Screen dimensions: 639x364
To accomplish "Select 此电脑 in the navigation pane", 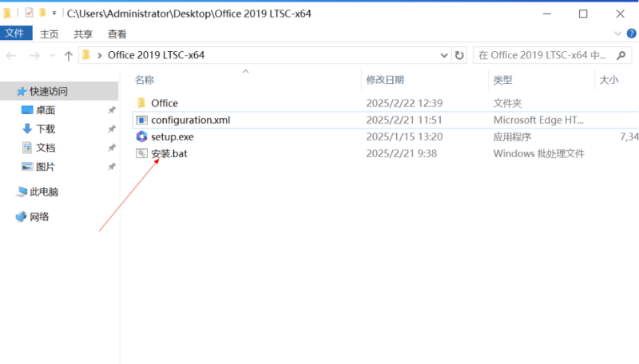I will coord(44,192).
